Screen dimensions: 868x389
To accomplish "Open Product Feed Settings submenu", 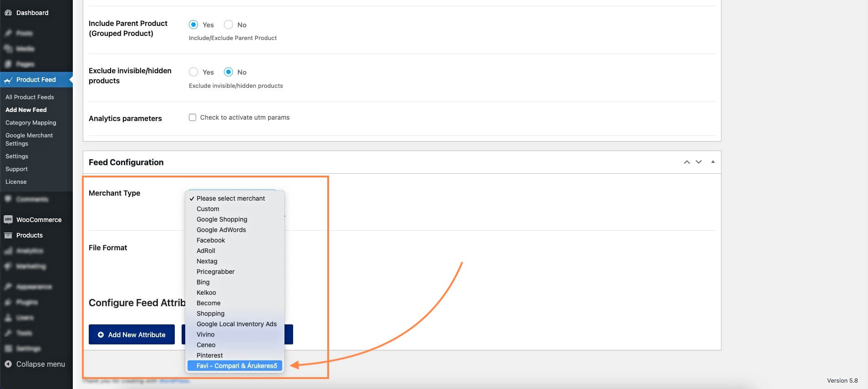I will [x=17, y=156].
